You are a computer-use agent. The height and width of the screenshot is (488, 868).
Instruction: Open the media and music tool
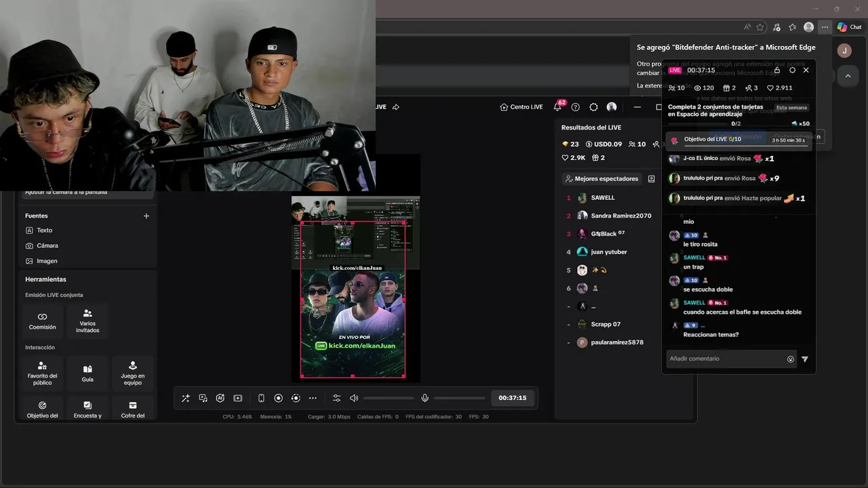203,398
